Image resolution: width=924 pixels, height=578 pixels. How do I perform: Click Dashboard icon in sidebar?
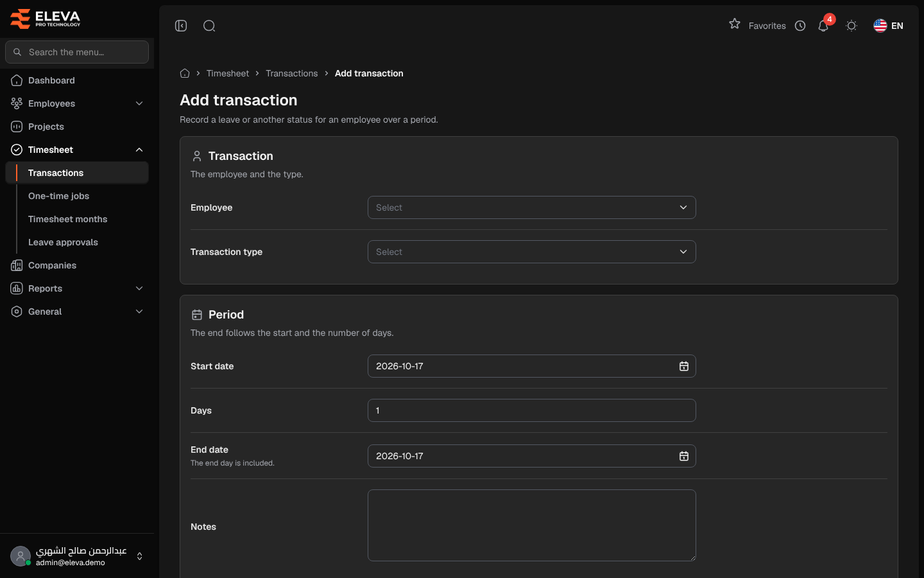[17, 80]
